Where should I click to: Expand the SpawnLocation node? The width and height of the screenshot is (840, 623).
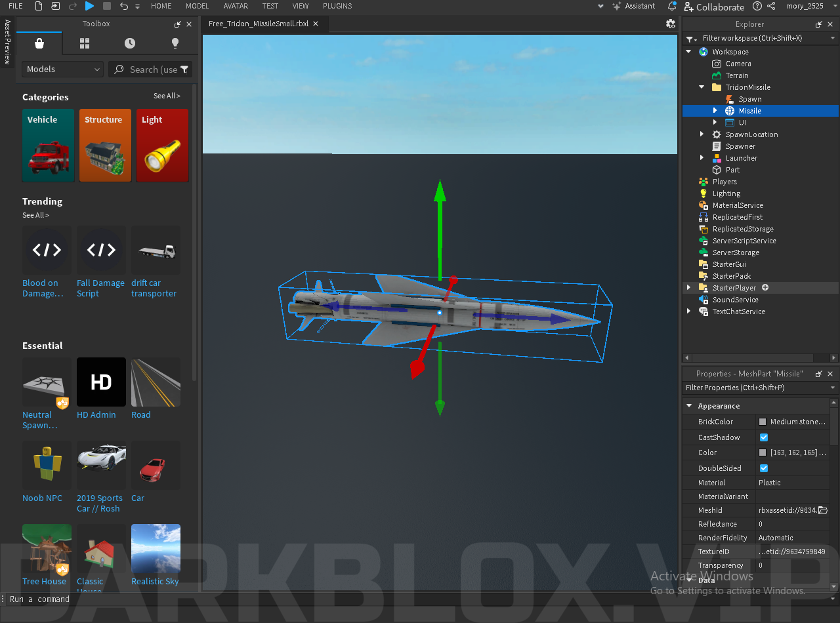coord(702,134)
